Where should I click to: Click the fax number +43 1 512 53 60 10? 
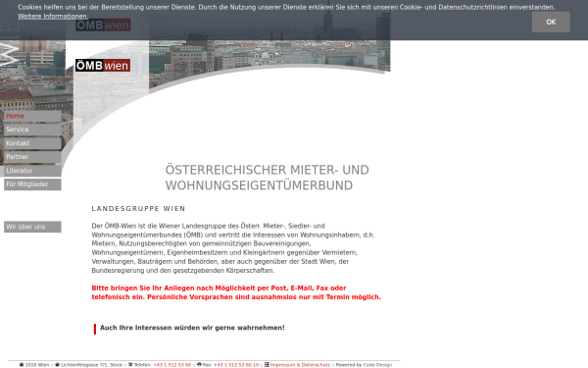236,365
